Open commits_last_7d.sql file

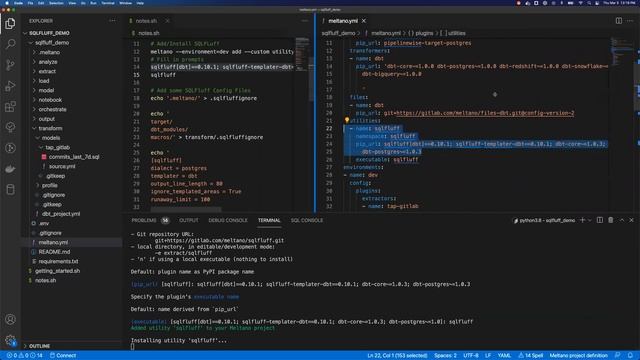[x=74, y=157]
